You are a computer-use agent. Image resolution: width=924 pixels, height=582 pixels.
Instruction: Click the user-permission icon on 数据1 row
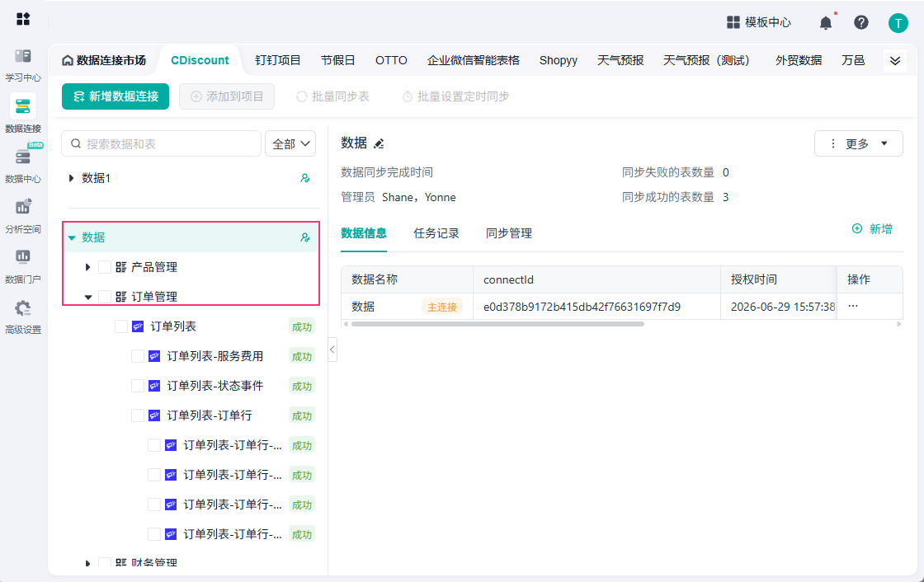tap(305, 178)
